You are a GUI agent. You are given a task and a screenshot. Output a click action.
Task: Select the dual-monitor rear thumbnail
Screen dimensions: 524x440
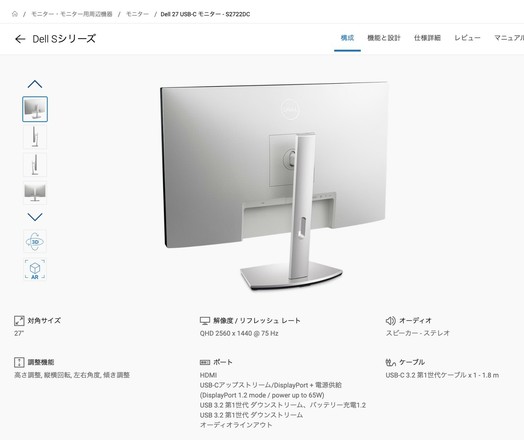pos(35,193)
